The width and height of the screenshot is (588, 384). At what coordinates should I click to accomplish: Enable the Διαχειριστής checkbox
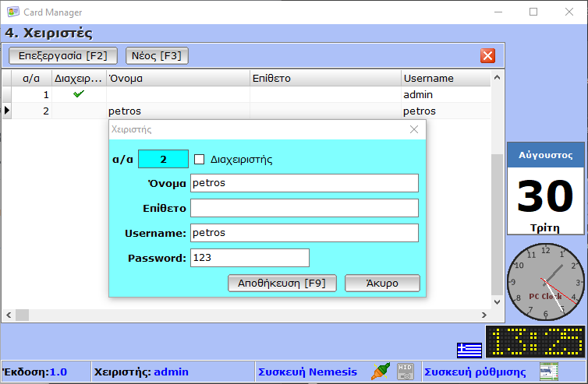[199, 159]
